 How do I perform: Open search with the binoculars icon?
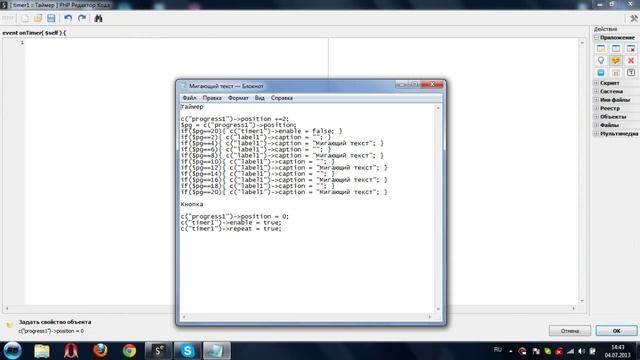point(98,18)
